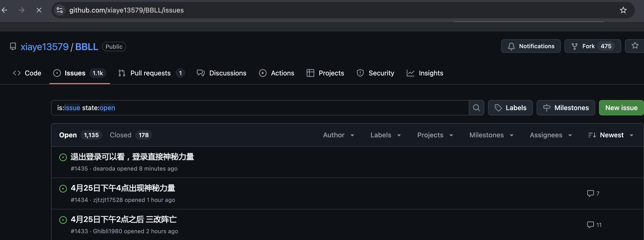Click the browser forward arrow

coord(21,10)
